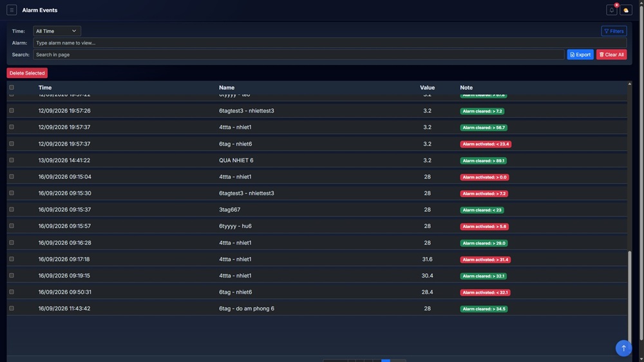The height and width of the screenshot is (362, 644).
Task: Open the Filters funnel button
Action: 614,31
